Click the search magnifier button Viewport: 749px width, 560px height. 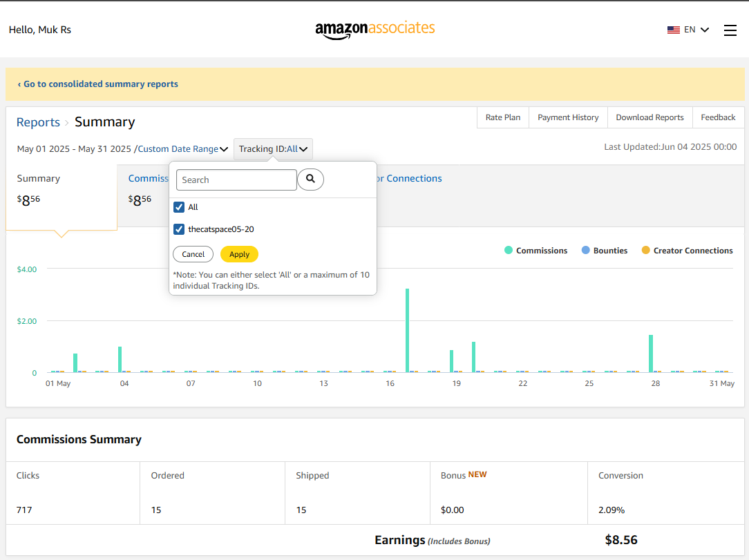tap(310, 180)
